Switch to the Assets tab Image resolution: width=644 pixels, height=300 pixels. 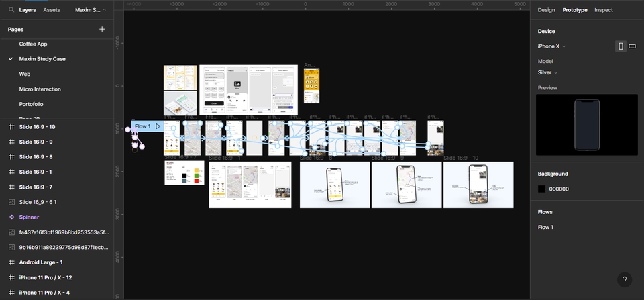[52, 10]
